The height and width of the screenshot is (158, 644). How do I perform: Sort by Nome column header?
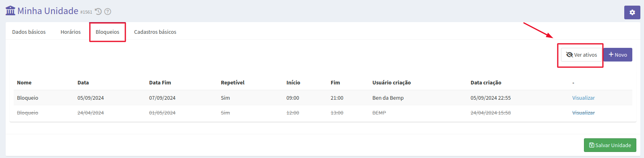pos(24,82)
